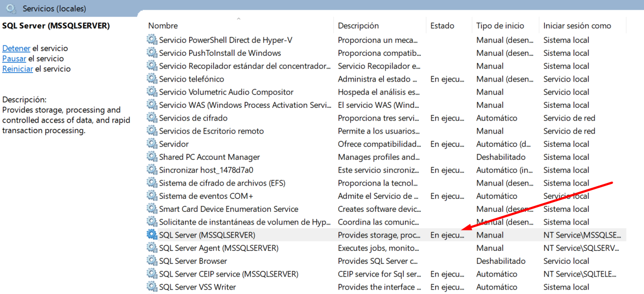Click the SQL Server VSS Writer gear icon

(x=152, y=287)
